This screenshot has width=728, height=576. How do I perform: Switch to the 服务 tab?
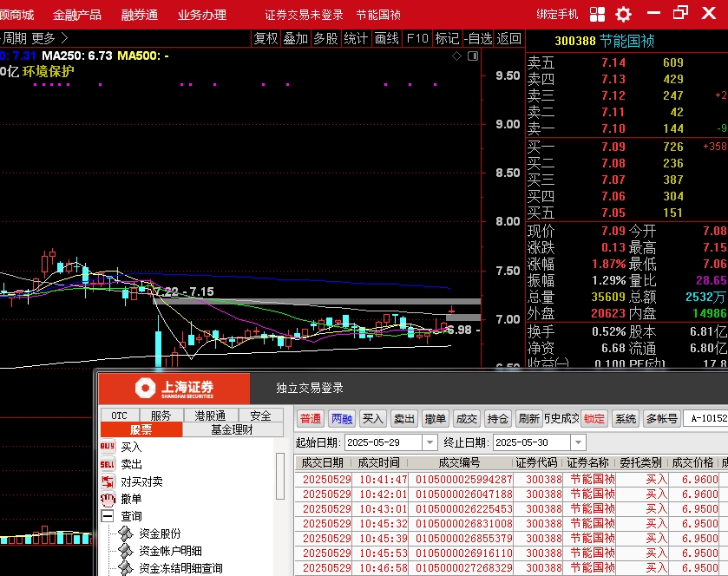[161, 416]
